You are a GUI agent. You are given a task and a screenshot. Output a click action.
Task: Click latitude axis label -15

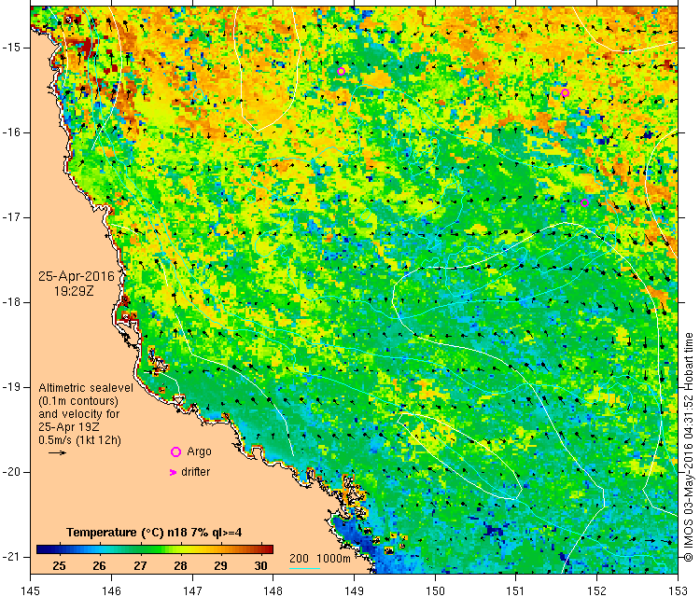11,48
